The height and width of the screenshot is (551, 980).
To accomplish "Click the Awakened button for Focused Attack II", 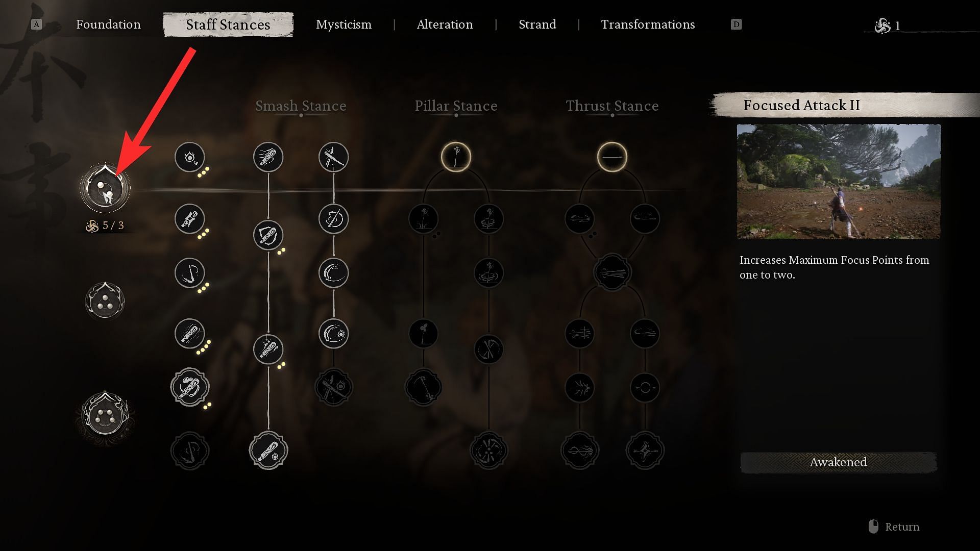I will tap(838, 462).
